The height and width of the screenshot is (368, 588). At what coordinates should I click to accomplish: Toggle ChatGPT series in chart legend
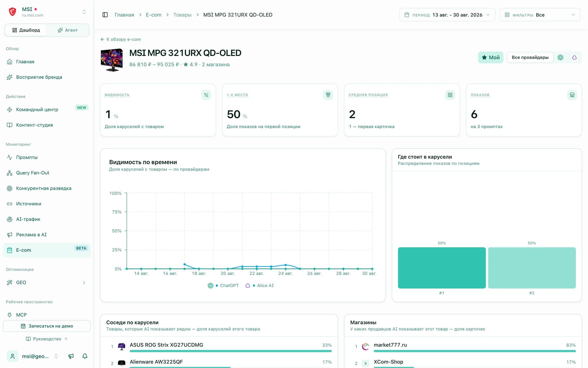[x=223, y=286]
